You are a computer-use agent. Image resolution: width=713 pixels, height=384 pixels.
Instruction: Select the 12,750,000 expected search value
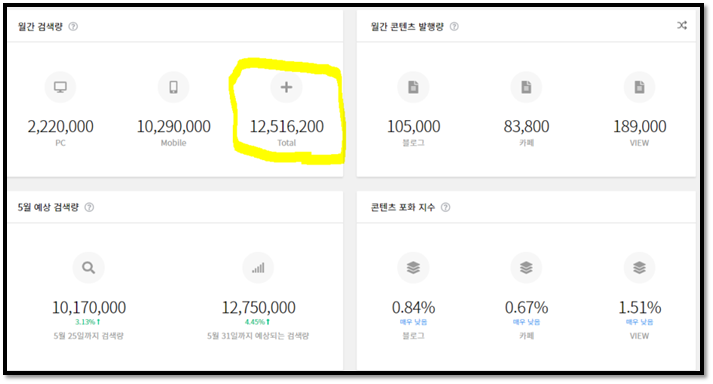point(259,308)
